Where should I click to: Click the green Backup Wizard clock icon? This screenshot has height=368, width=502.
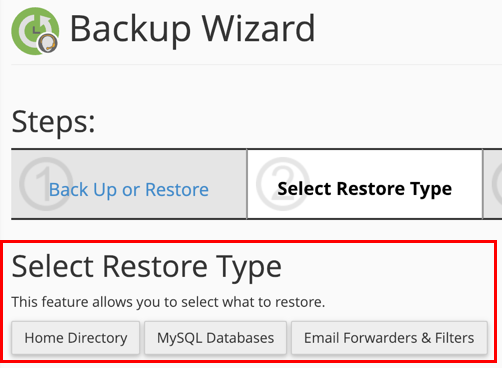click(x=35, y=31)
